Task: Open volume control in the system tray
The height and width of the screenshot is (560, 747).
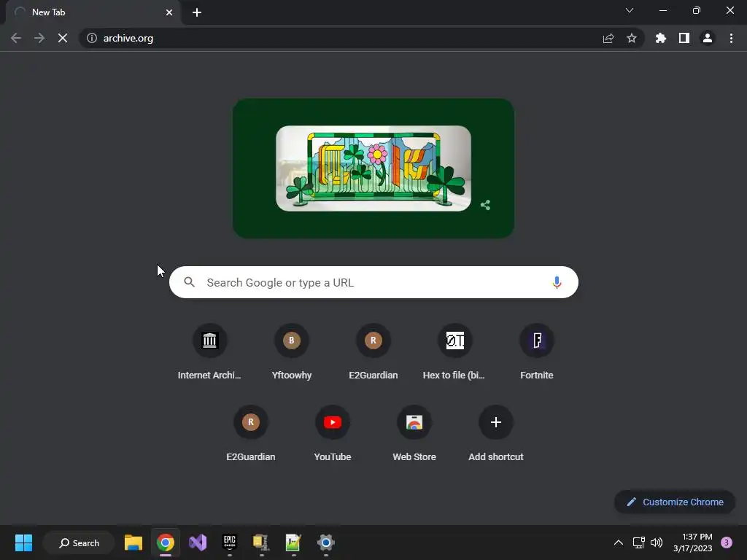Action: click(x=657, y=542)
